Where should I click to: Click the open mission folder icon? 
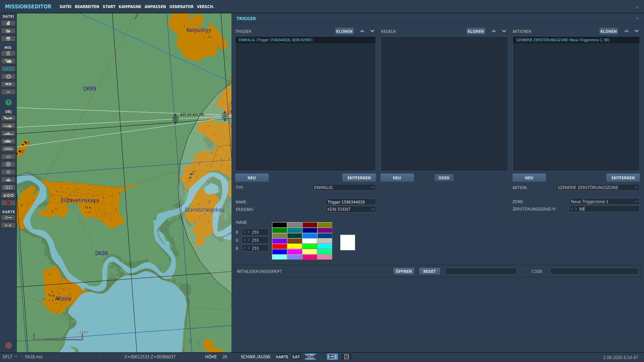point(8,31)
